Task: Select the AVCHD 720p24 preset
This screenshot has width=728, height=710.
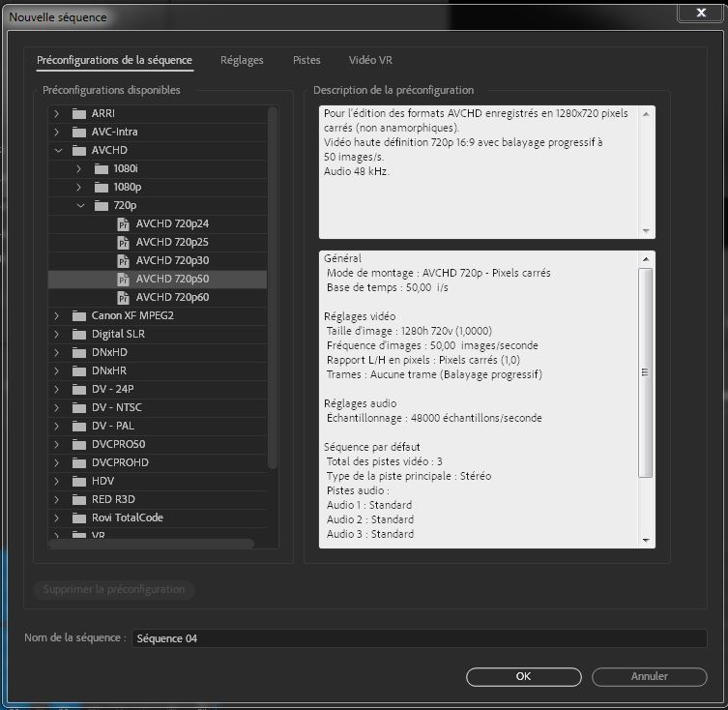Action: click(x=158, y=224)
